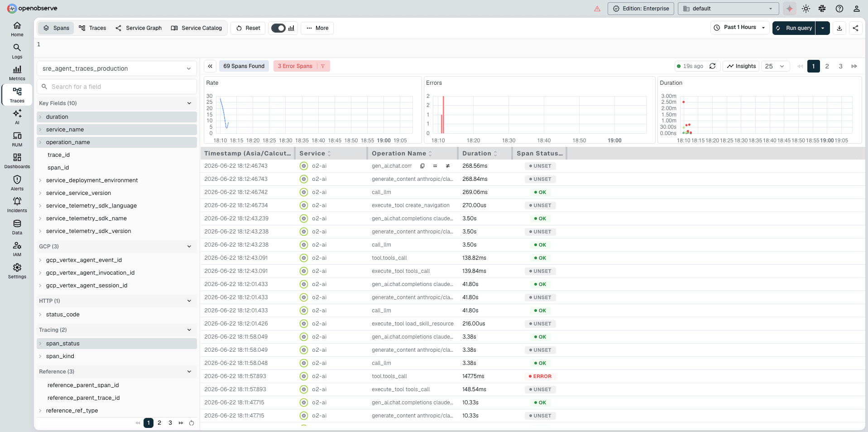Collapse the Reference (3) field group
Screen dimensions: 868x432
(x=189, y=372)
